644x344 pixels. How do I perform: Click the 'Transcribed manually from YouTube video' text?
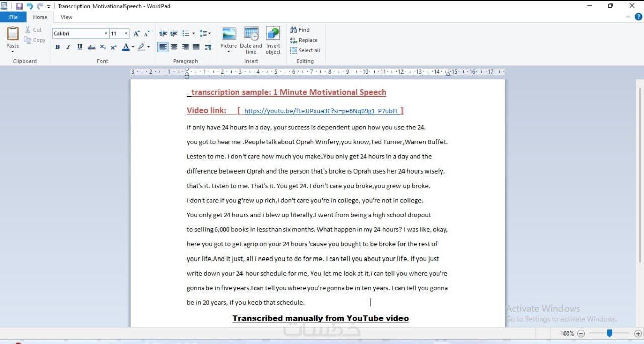[x=320, y=318]
